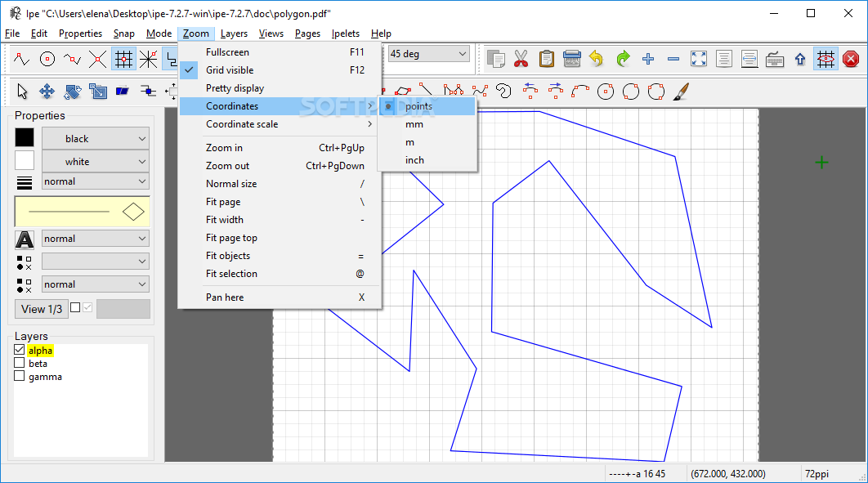Viewport: 868px width, 483px height.
Task: Open the Ipelets menu
Action: tap(346, 34)
